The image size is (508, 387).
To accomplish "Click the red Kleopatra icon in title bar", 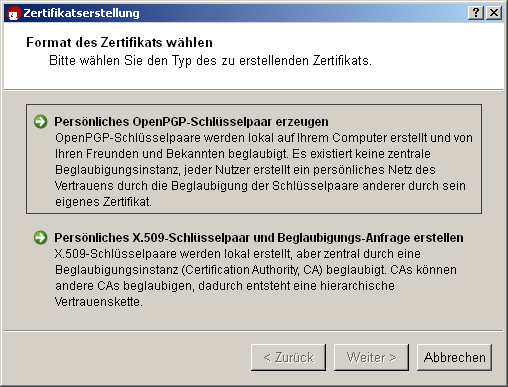I will point(13,13).
